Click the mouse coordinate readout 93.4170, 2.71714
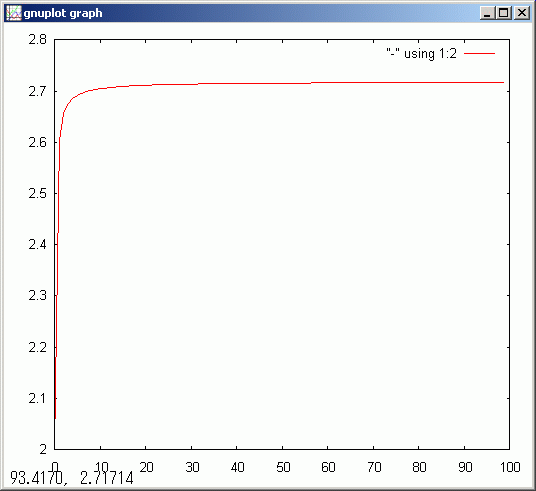The width and height of the screenshot is (536, 491). point(72,478)
